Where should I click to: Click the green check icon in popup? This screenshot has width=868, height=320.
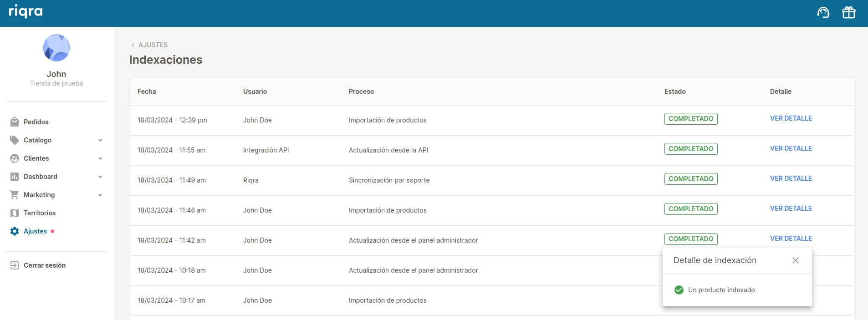click(679, 290)
